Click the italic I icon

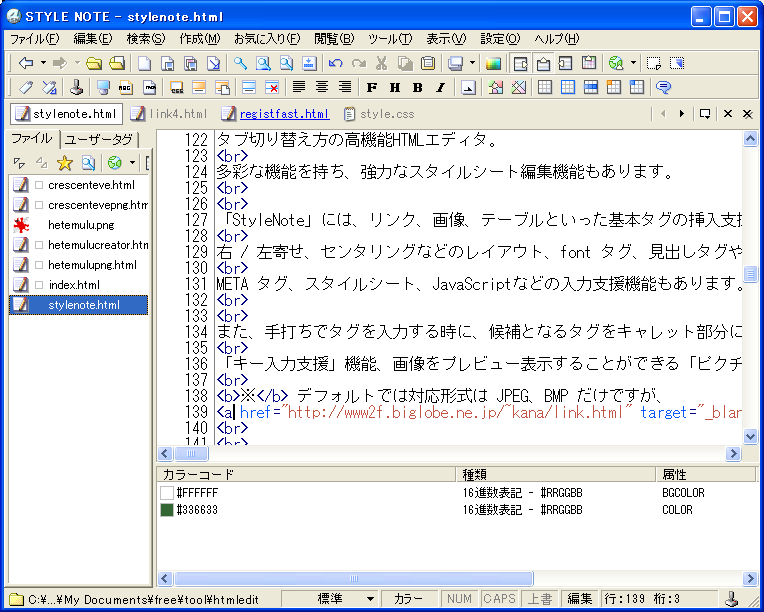coord(441,88)
